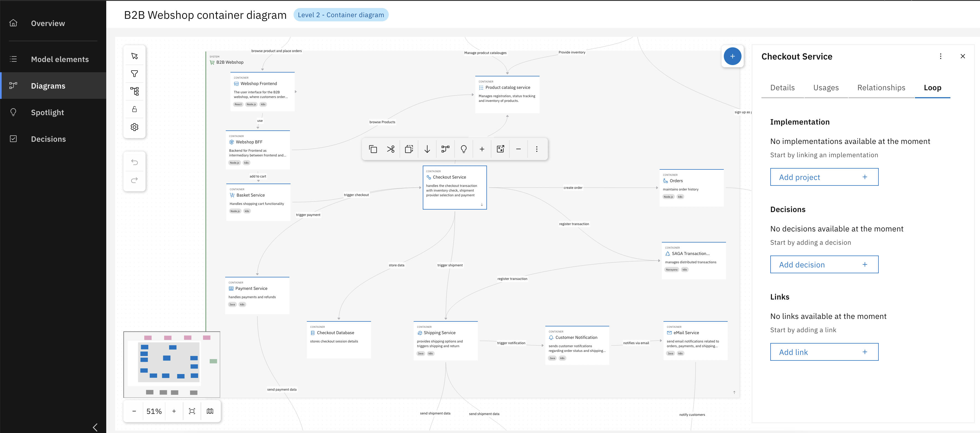The width and height of the screenshot is (980, 433).
Task: Click the lightbulb spotlight icon in floating toolbar
Action: click(463, 149)
